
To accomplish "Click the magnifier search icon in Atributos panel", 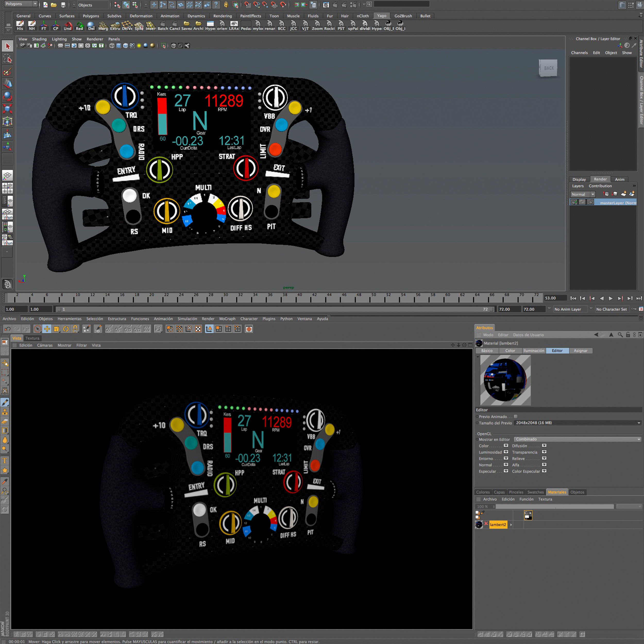I will (x=620, y=335).
